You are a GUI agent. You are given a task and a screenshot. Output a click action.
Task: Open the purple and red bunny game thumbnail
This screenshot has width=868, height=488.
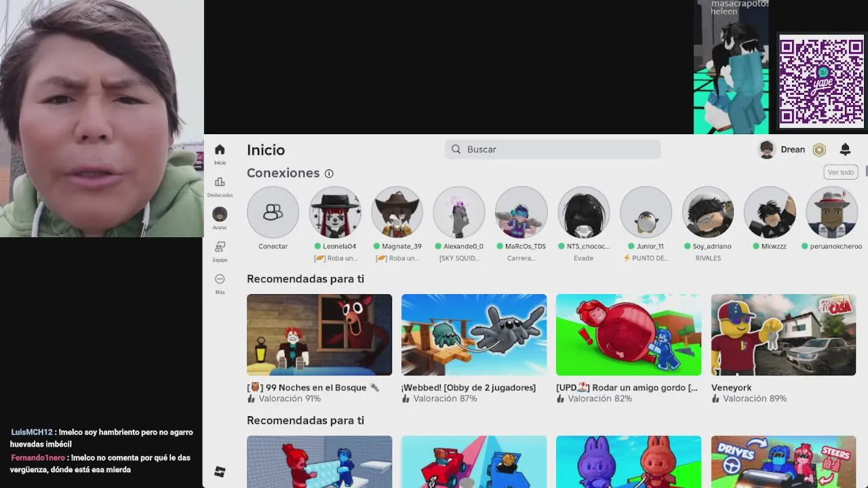pos(629,462)
